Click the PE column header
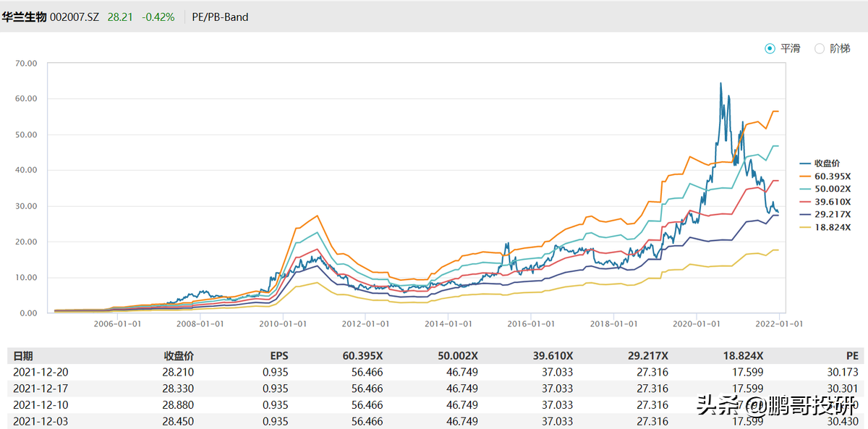868x429 pixels. coord(852,356)
